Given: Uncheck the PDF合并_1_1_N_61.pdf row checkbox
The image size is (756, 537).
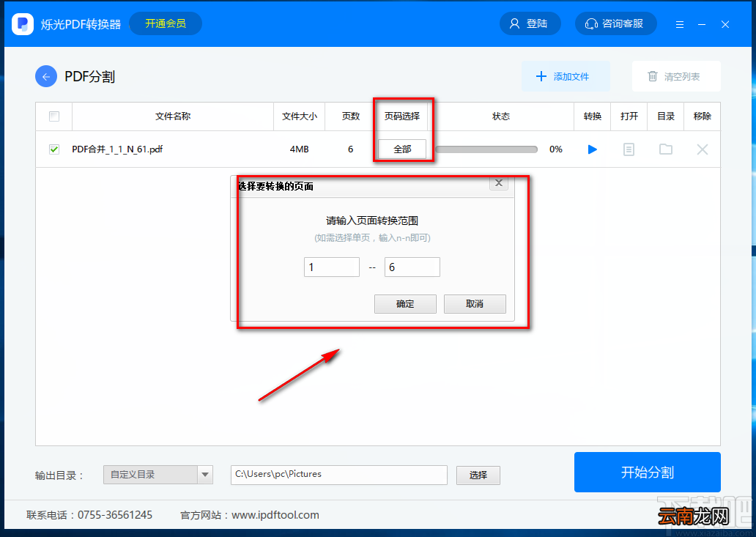Looking at the screenshot, I should tap(54, 149).
